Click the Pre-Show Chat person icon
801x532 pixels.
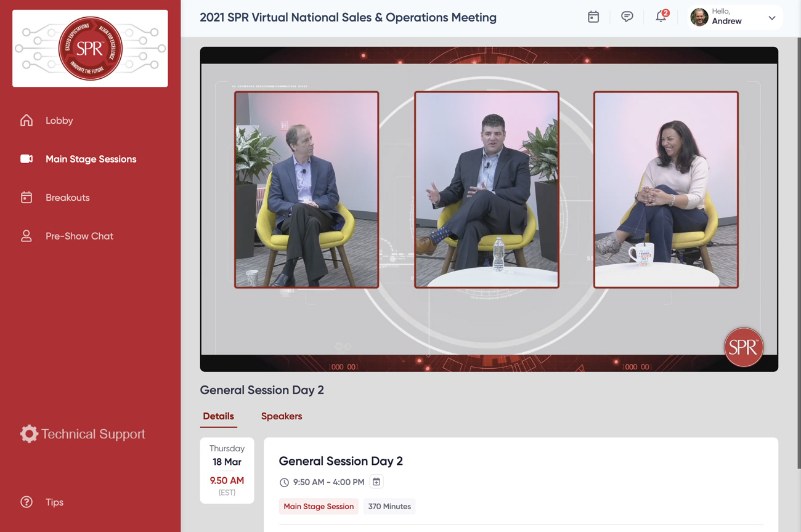(x=26, y=236)
